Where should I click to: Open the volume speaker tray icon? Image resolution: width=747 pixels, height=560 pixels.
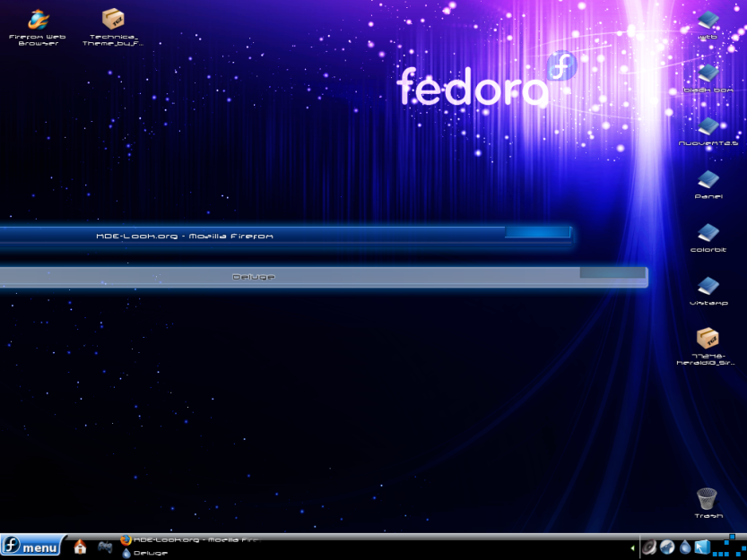pos(649,547)
